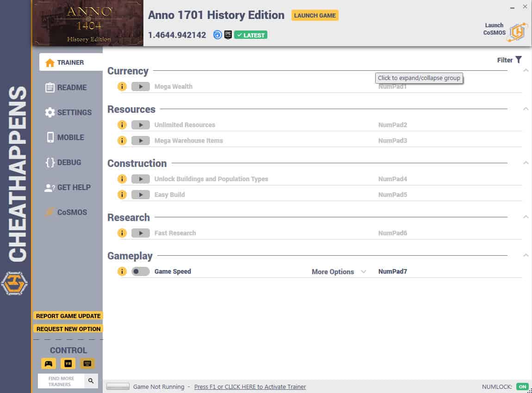The image size is (532, 393).
Task: Click info icon for Easy Build
Action: (122, 195)
